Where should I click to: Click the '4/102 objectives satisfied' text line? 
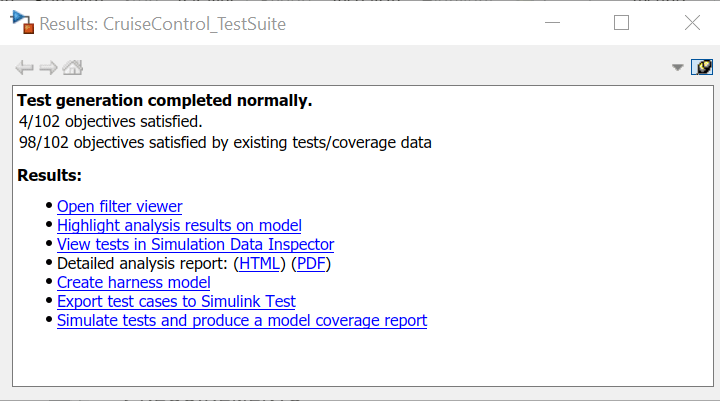110,121
